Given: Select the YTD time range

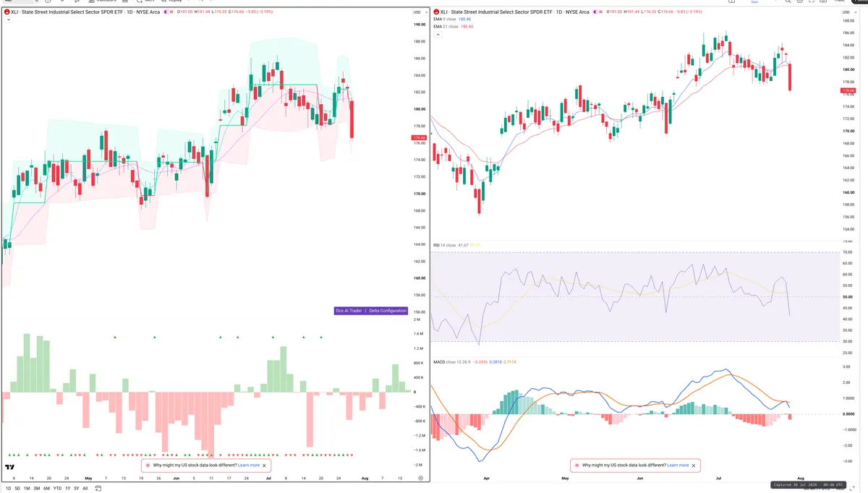Looking at the screenshot, I should click(x=57, y=489).
